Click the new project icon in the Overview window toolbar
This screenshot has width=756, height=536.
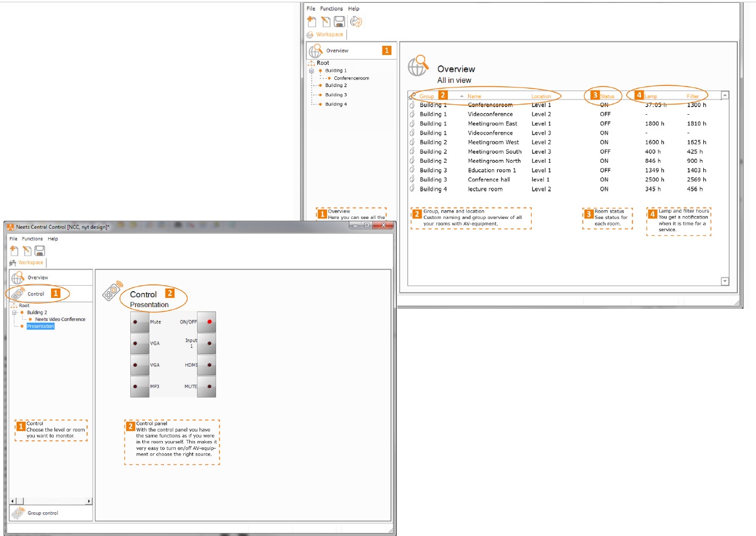click(x=312, y=21)
